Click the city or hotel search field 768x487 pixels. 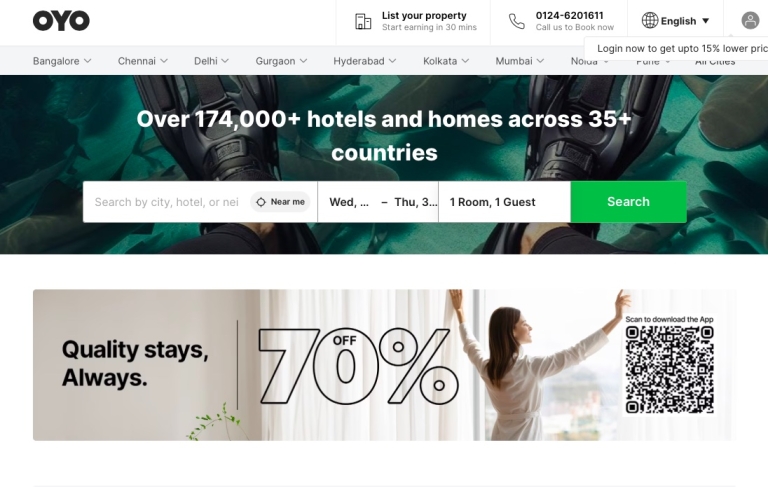167,202
